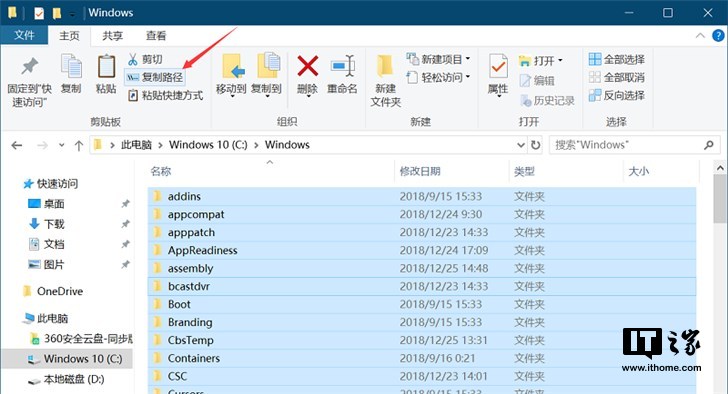
Task: Select the CbsTemp folder
Action: click(422, 340)
